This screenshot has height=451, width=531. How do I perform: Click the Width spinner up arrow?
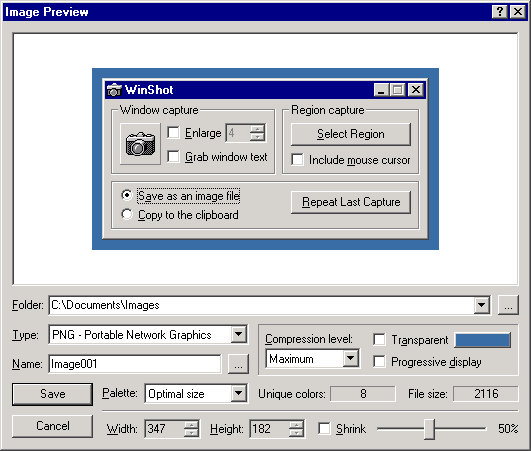[192, 425]
